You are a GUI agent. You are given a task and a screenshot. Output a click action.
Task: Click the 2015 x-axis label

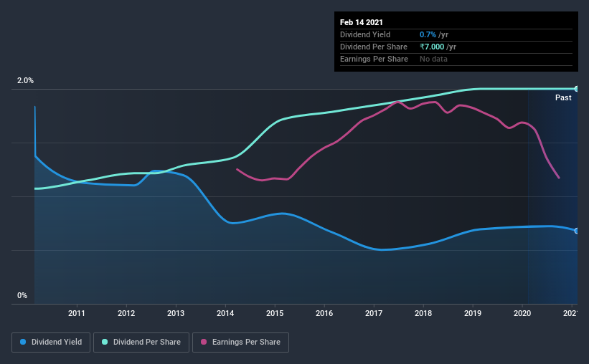tap(275, 313)
